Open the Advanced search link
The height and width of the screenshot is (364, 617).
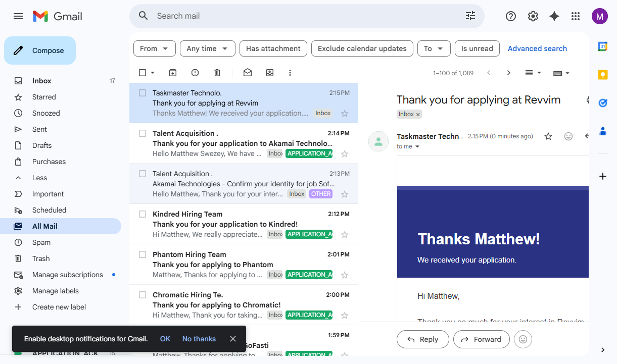pyautogui.click(x=537, y=48)
